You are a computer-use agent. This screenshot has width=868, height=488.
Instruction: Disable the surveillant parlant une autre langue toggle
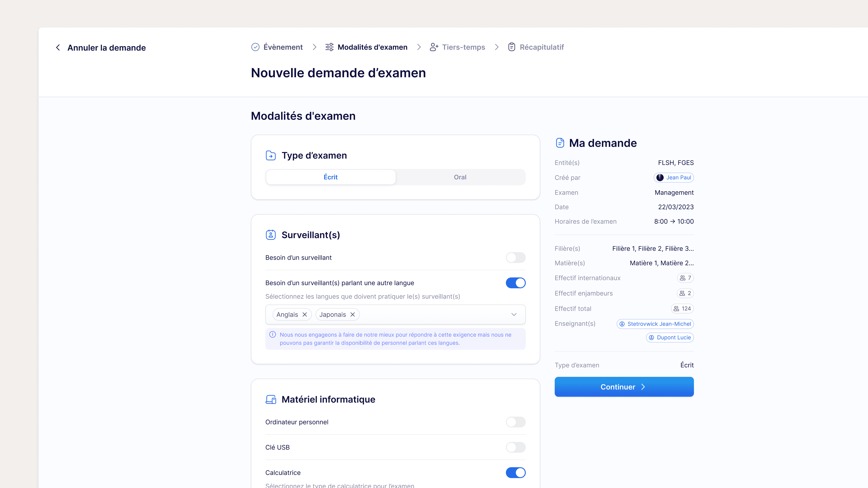[x=516, y=283]
